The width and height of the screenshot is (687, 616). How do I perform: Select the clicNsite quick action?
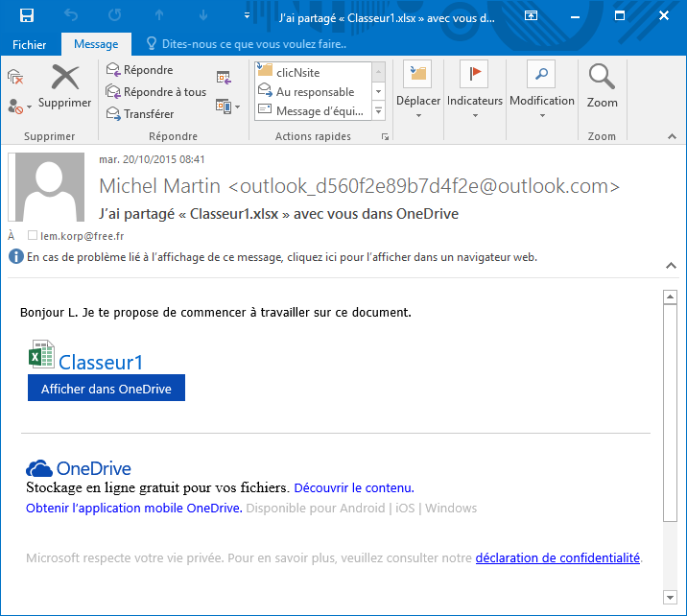(297, 73)
